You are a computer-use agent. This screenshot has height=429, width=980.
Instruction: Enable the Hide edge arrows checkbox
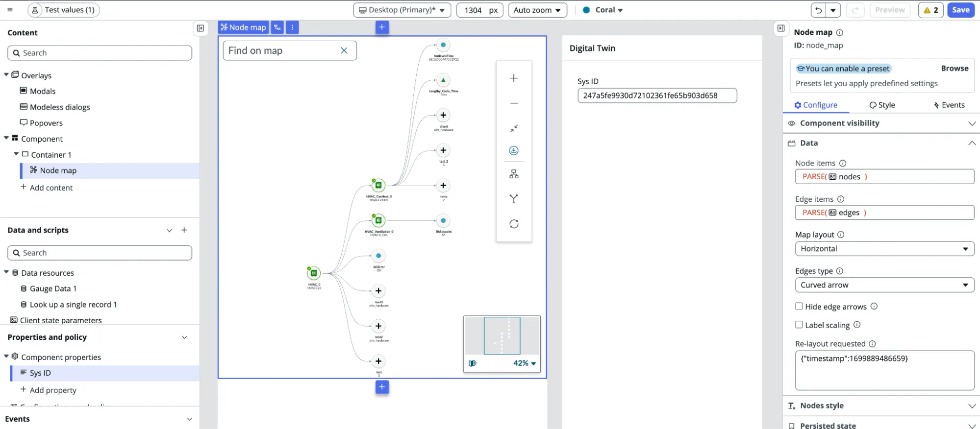coord(799,307)
